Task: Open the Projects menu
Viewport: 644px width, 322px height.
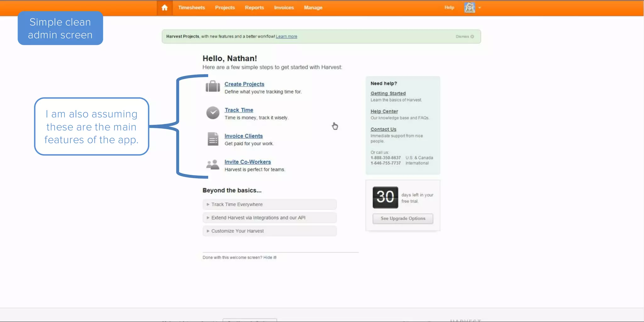Action: [225, 8]
